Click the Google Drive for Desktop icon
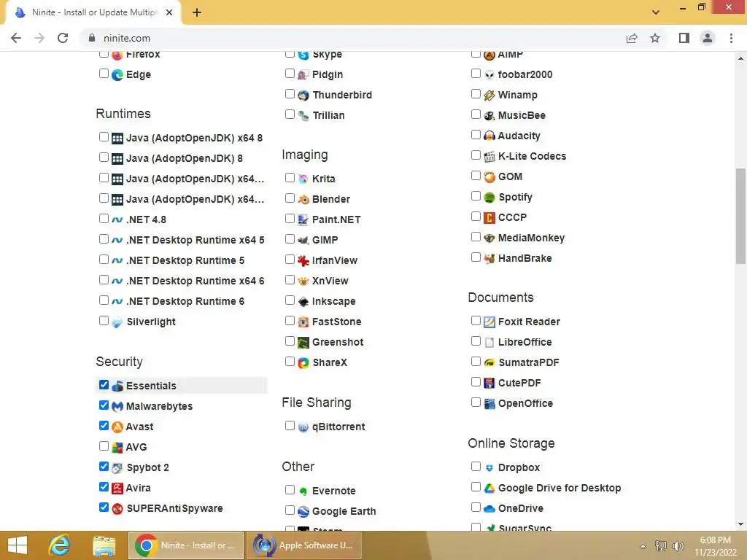Viewport: 747px width, 560px height. point(489,488)
